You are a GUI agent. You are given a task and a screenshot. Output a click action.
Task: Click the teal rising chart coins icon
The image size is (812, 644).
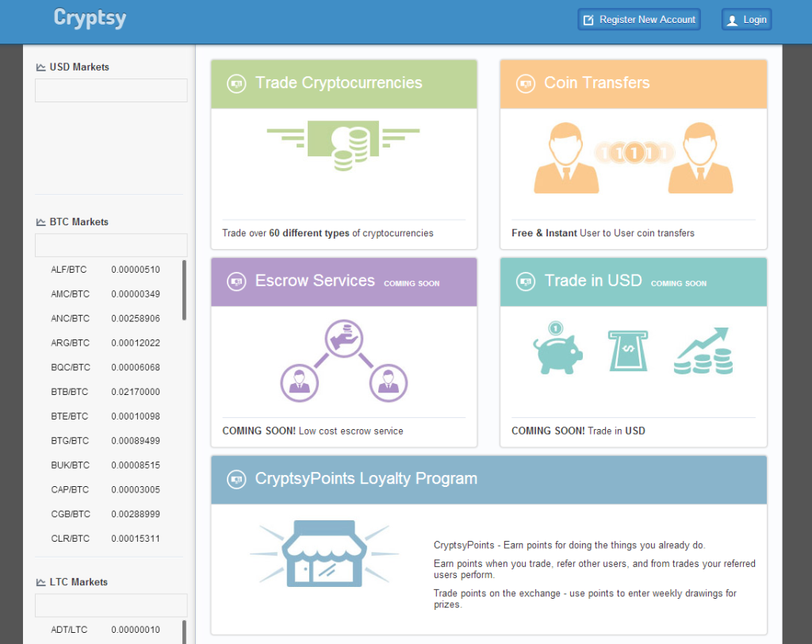(x=703, y=351)
